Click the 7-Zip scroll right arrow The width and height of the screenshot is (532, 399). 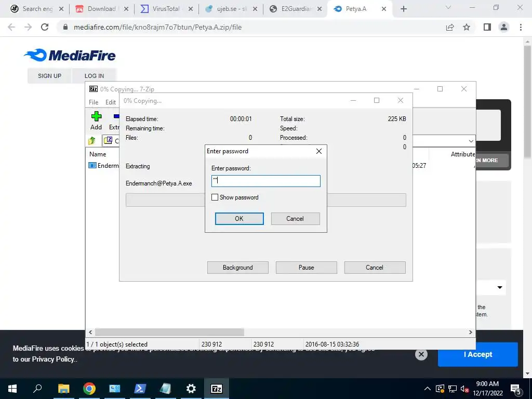[x=470, y=332]
